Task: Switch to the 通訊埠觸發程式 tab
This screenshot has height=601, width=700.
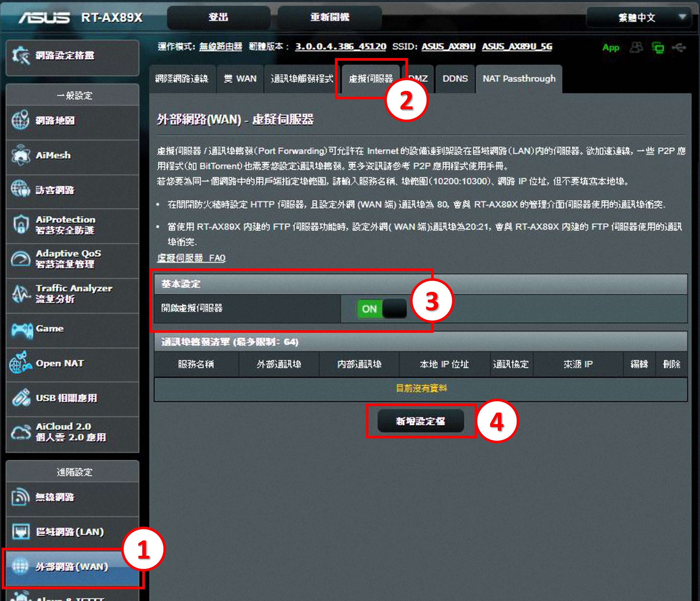Action: [x=302, y=79]
